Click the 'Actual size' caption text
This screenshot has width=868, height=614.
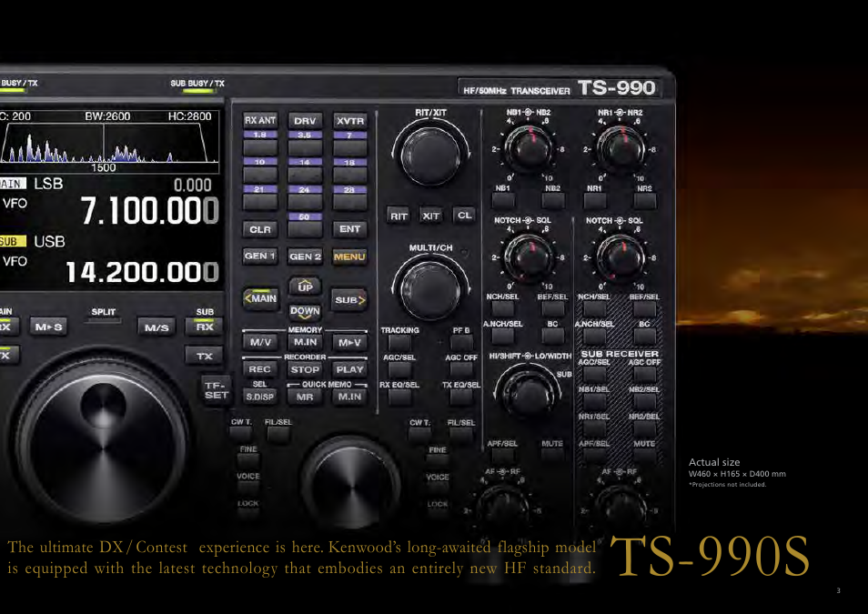coord(714,462)
